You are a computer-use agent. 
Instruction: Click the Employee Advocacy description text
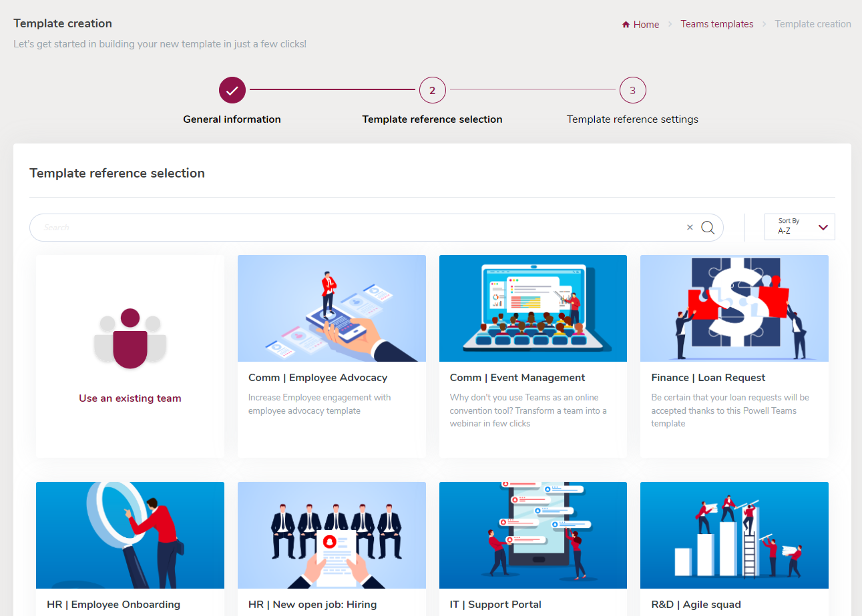pyautogui.click(x=320, y=404)
